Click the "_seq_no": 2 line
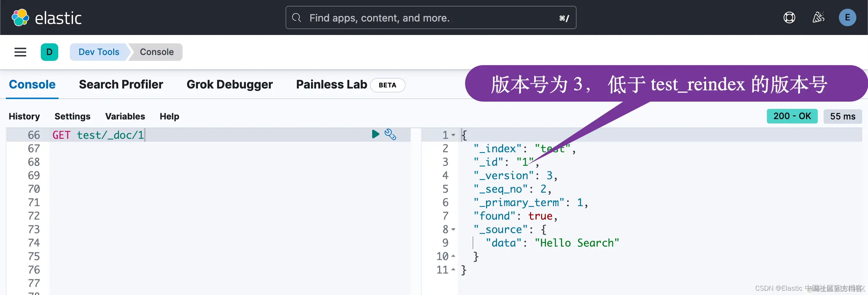 tap(512, 189)
